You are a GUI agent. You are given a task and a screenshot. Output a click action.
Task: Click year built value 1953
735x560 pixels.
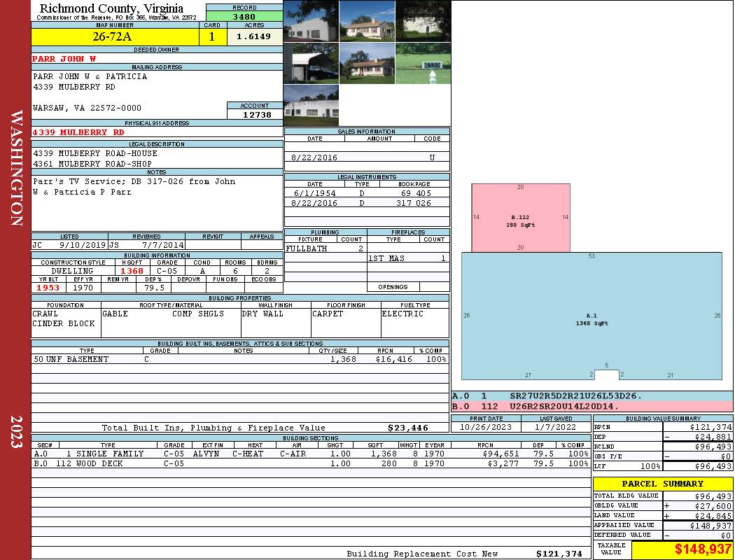click(48, 288)
